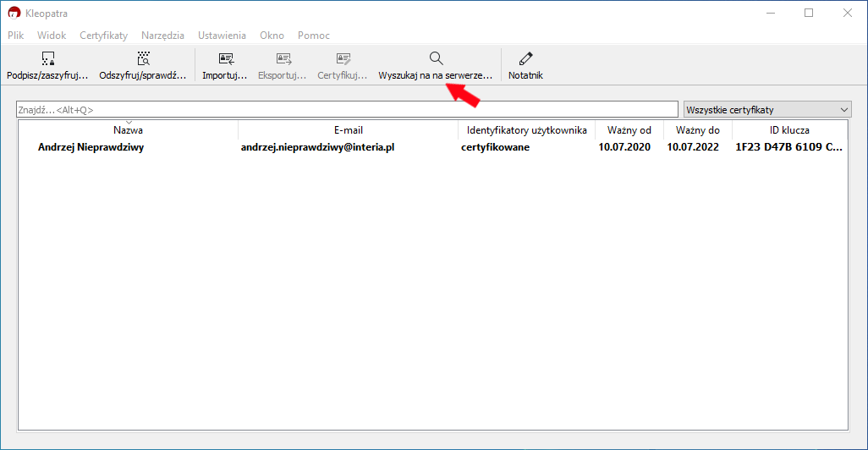Sort by the Ważny od column header

click(629, 130)
